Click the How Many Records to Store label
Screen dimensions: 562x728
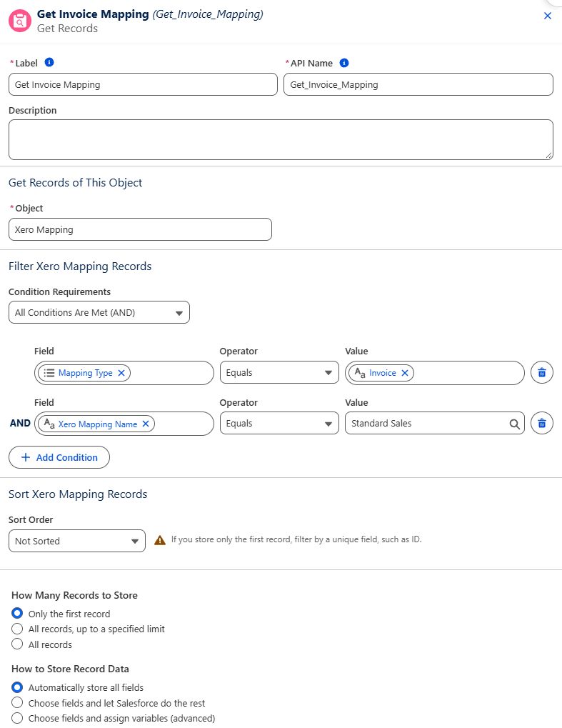coord(75,595)
